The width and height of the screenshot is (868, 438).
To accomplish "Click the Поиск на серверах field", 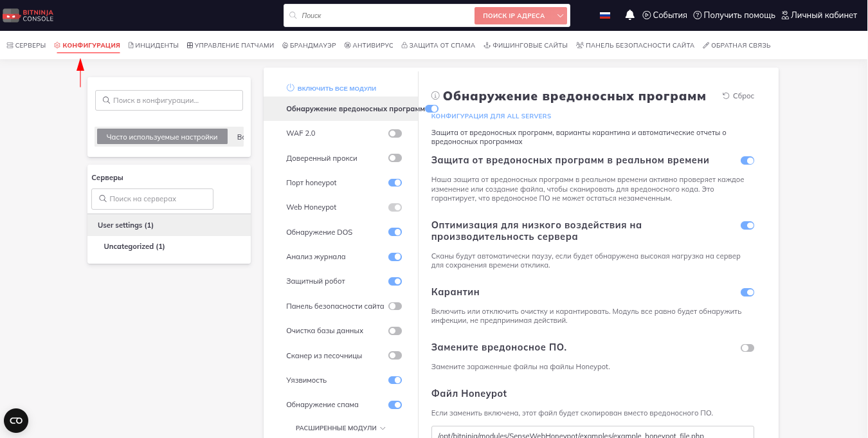I will (152, 199).
